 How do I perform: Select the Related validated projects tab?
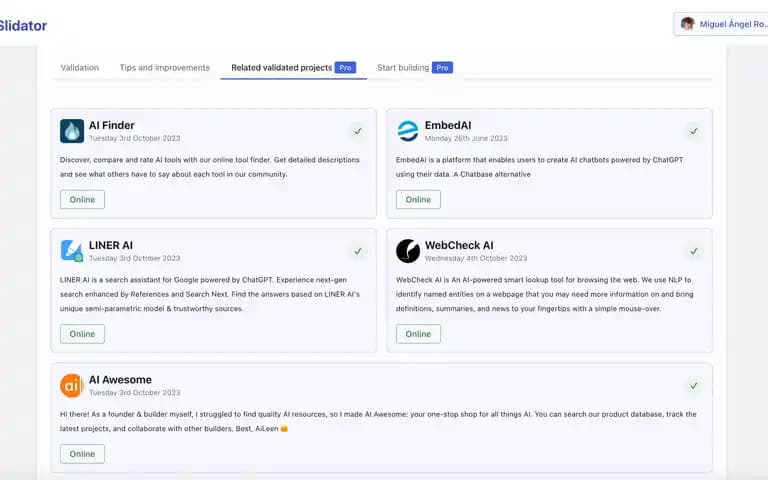pos(293,68)
